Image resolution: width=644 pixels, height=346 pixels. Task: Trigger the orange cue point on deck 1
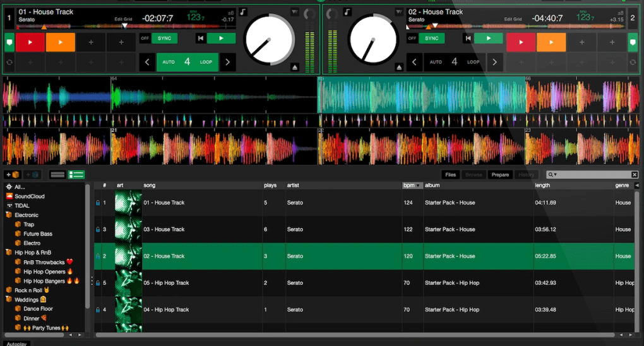61,42
